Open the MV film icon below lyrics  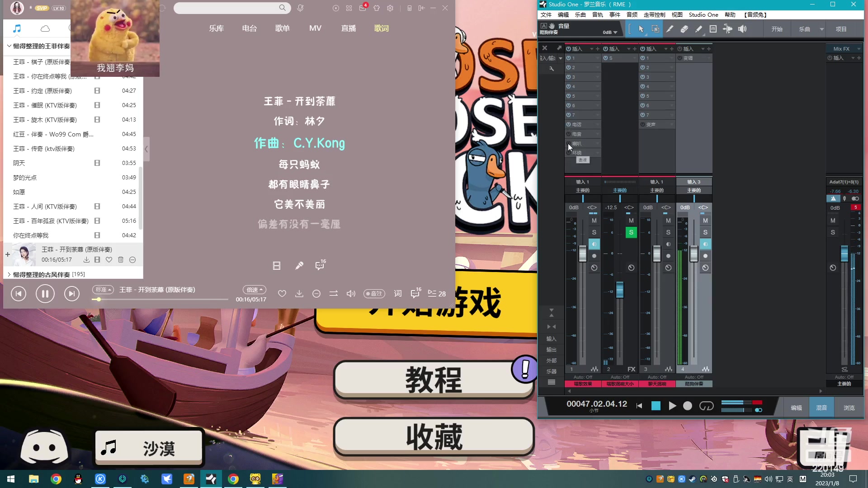point(277,266)
